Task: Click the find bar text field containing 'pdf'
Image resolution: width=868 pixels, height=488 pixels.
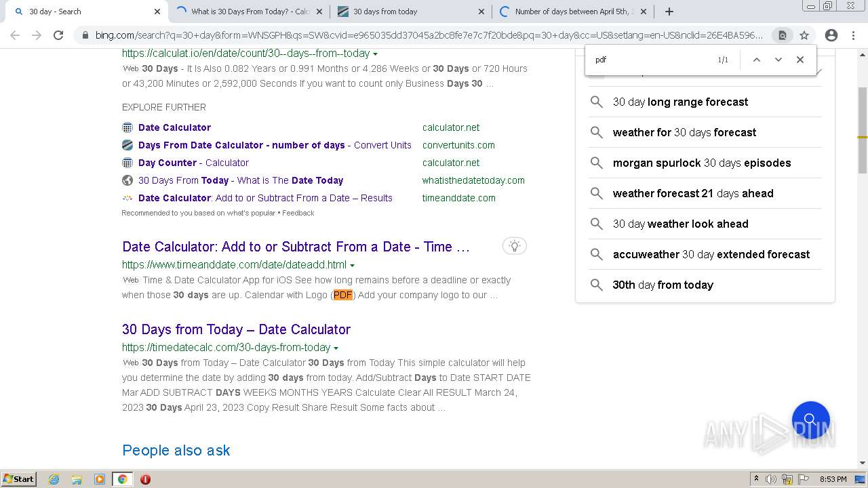Action: [x=651, y=60]
